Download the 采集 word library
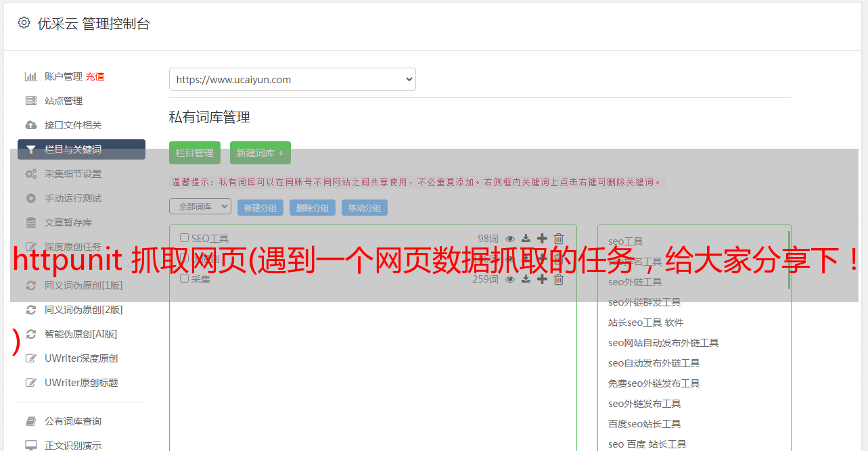Viewport: 868px width, 451px height. (x=526, y=279)
